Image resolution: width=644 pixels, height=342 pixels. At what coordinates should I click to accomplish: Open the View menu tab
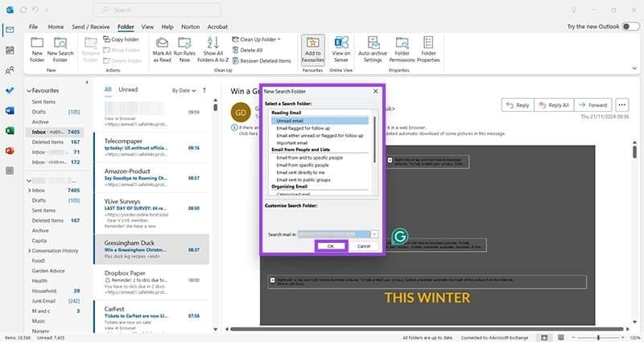click(x=146, y=27)
